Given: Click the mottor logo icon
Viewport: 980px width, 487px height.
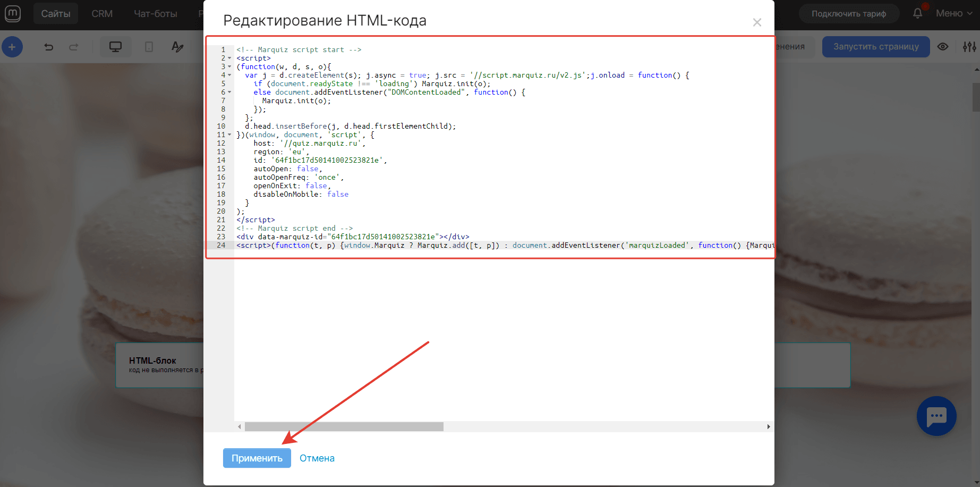Looking at the screenshot, I should tap(12, 13).
